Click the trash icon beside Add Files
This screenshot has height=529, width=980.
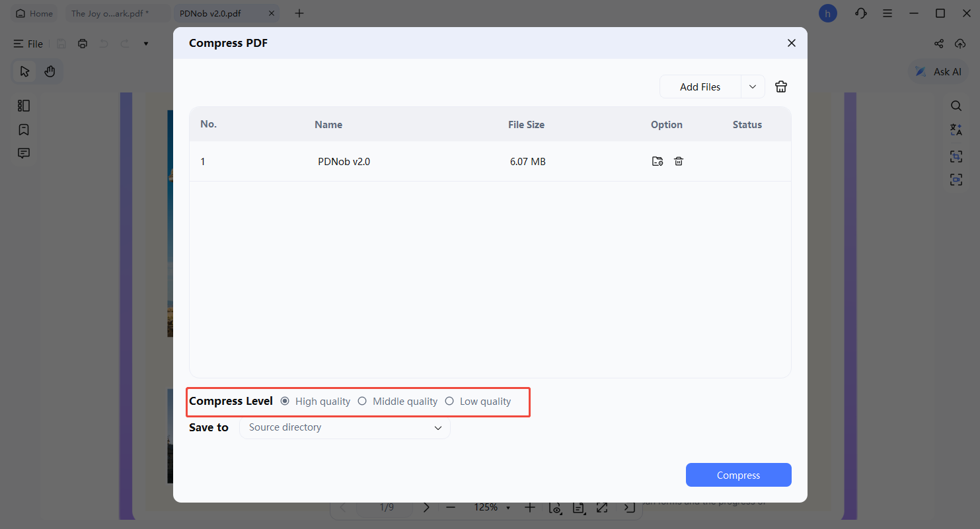pos(780,86)
